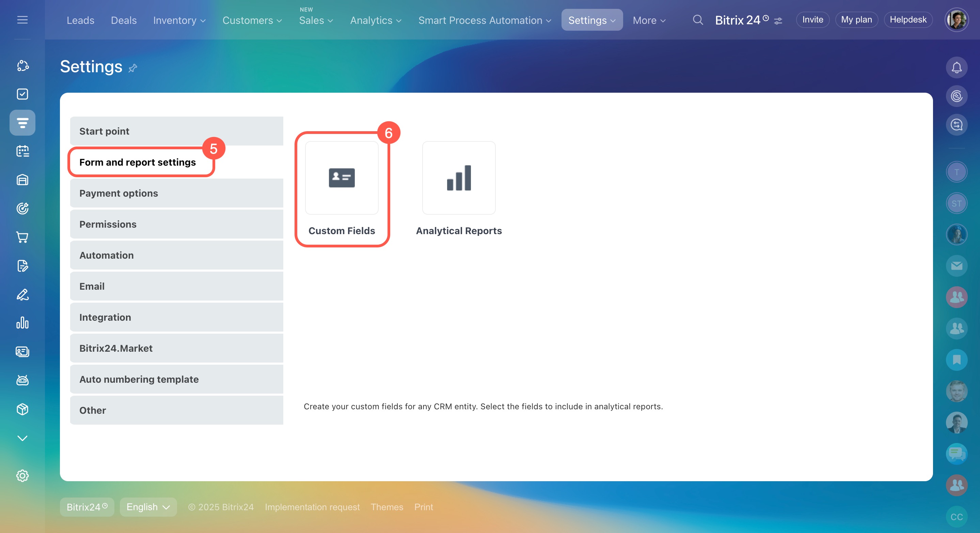980x533 pixels.
Task: Open the Themes footer link
Action: point(386,507)
